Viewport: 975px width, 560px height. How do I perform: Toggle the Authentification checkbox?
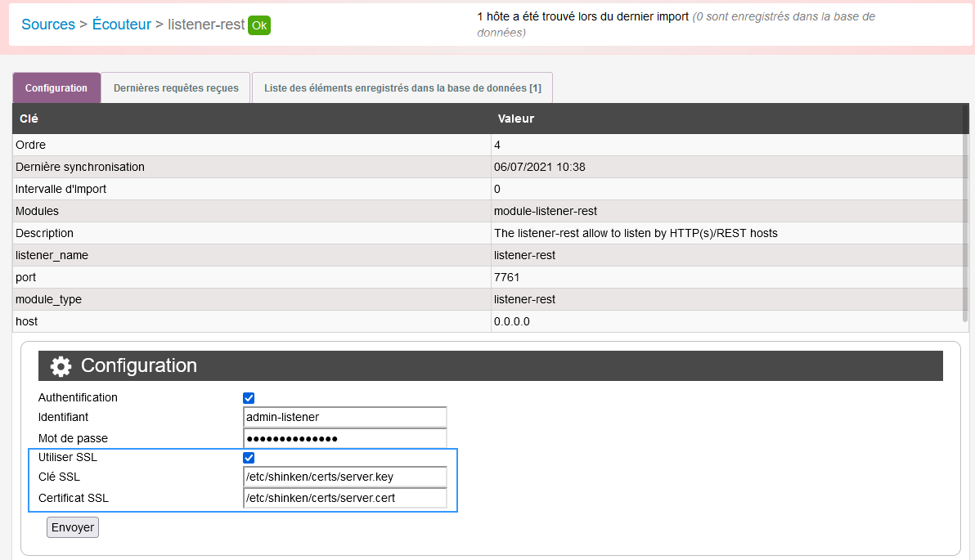pyautogui.click(x=249, y=398)
